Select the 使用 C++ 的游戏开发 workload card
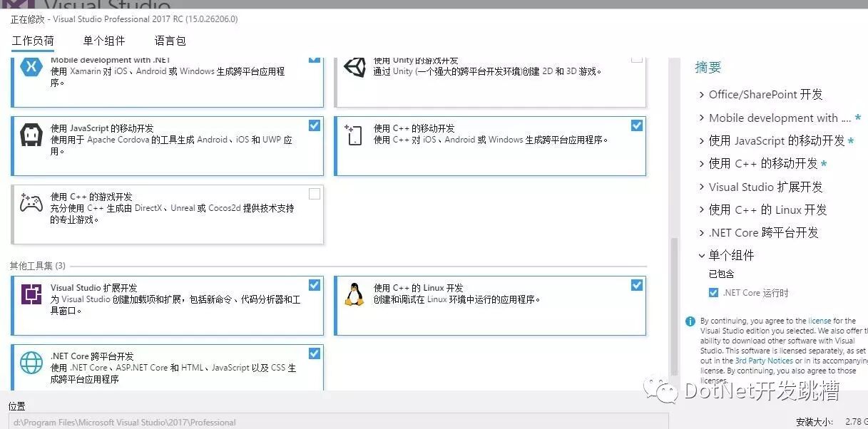Image resolution: width=868 pixels, height=429 pixels. (x=168, y=214)
